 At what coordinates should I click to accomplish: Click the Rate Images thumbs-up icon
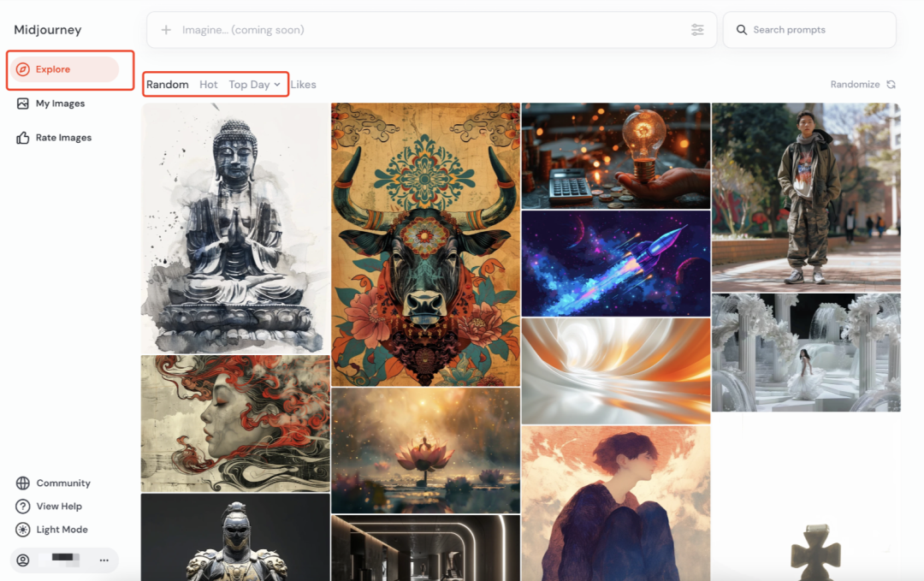(23, 138)
